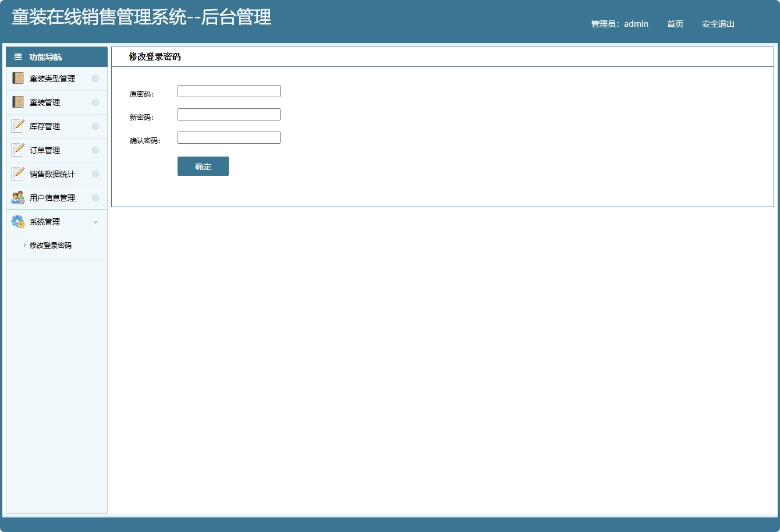Click inside the 原密码 input field

[229, 91]
